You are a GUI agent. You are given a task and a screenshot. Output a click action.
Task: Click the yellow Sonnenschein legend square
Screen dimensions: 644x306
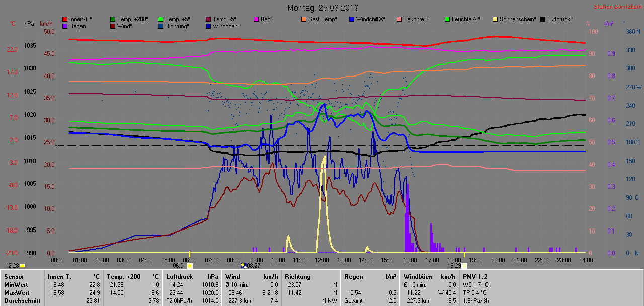495,19
